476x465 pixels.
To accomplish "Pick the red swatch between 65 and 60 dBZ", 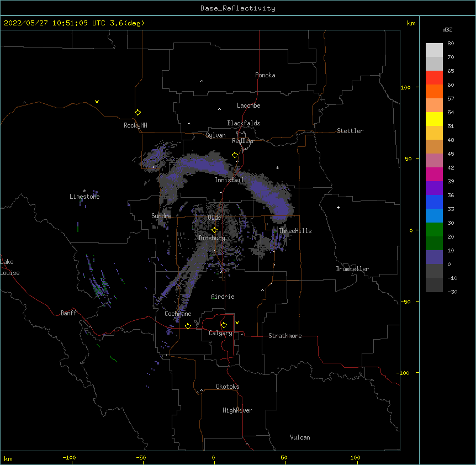I will pyautogui.click(x=434, y=78).
